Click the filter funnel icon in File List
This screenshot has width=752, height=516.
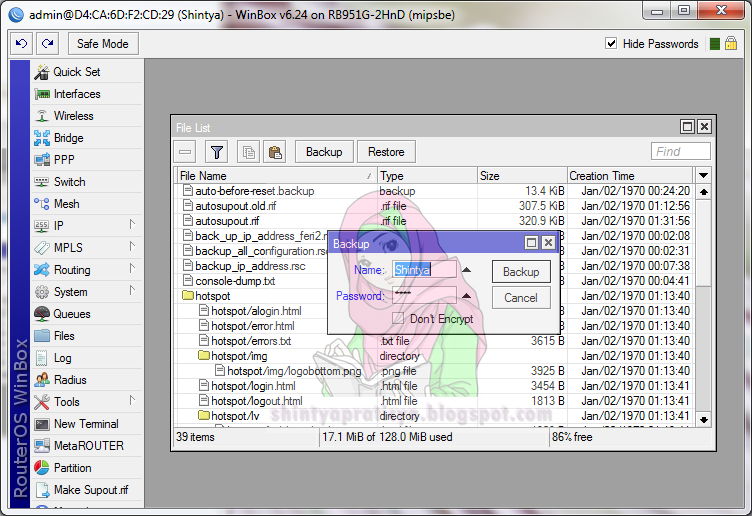(x=216, y=152)
